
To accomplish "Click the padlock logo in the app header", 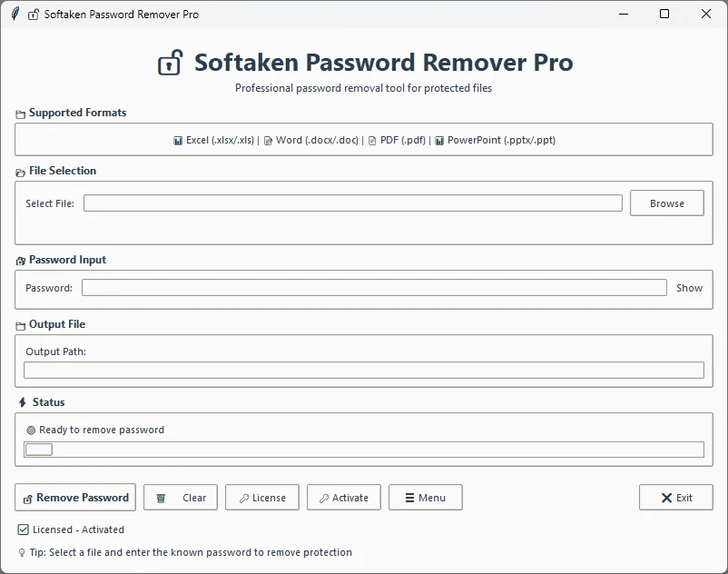I will click(169, 62).
